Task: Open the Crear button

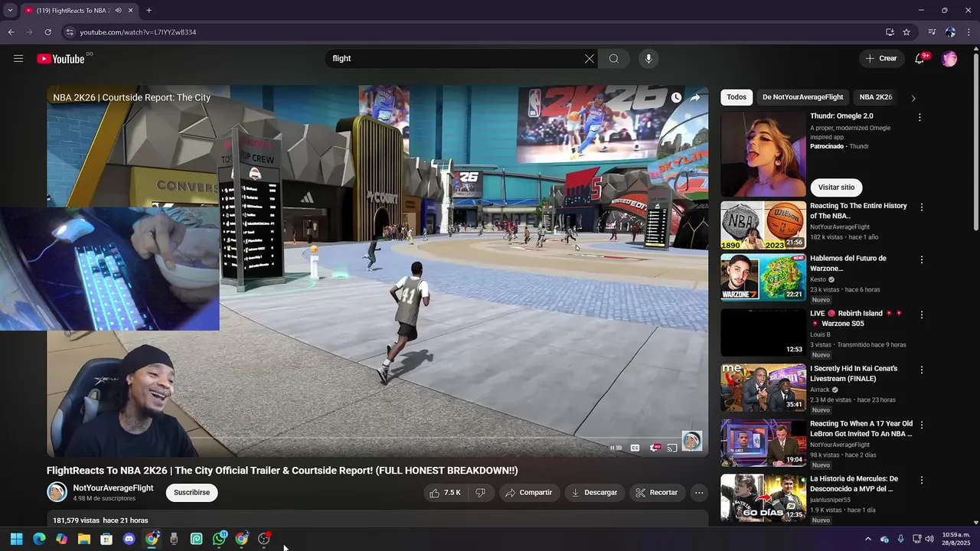Action: click(x=881, y=58)
